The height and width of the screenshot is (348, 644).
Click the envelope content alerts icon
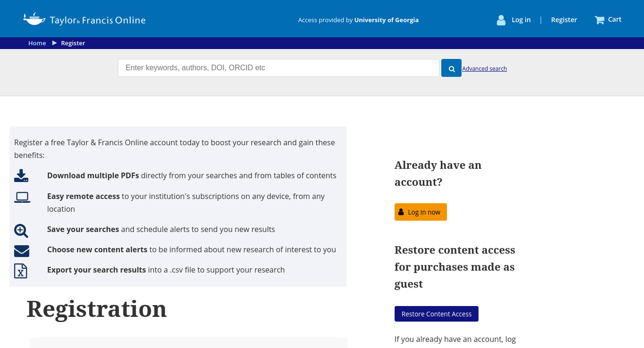coord(22,251)
